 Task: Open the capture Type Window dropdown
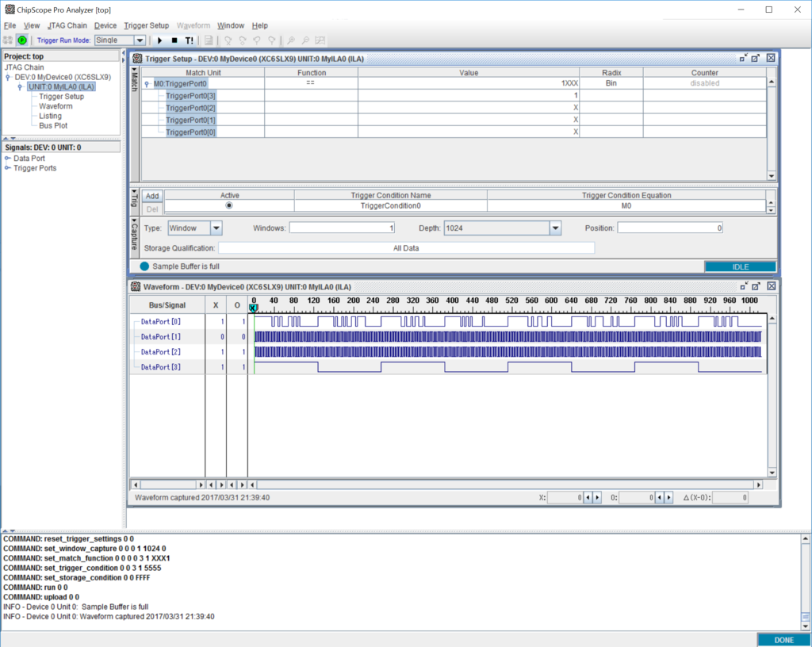[195, 228]
